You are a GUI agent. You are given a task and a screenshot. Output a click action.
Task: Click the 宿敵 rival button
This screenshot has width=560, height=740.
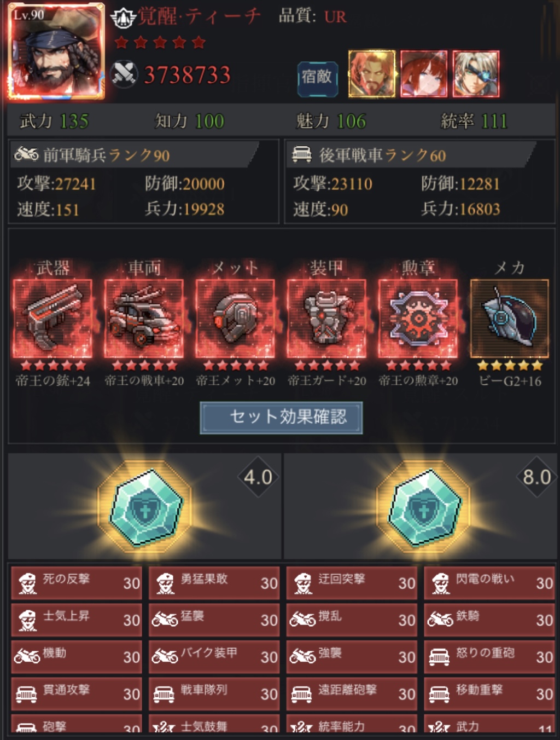(x=317, y=77)
